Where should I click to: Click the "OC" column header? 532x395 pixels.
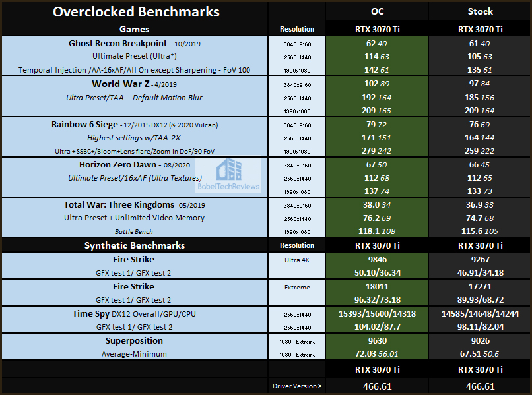pos(378,11)
